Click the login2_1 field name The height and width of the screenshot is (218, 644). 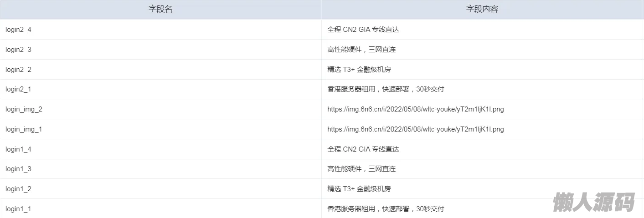point(18,89)
